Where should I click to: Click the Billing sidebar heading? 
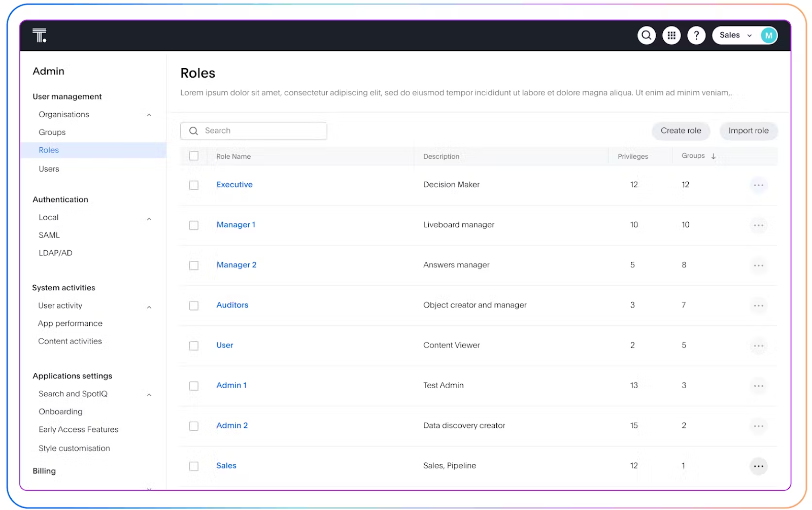click(44, 471)
